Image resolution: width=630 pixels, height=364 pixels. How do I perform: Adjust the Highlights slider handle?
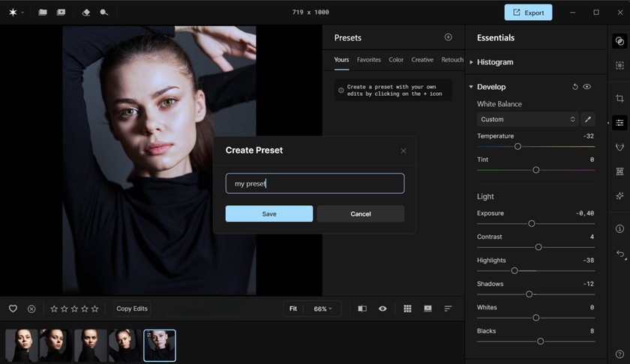pos(514,271)
